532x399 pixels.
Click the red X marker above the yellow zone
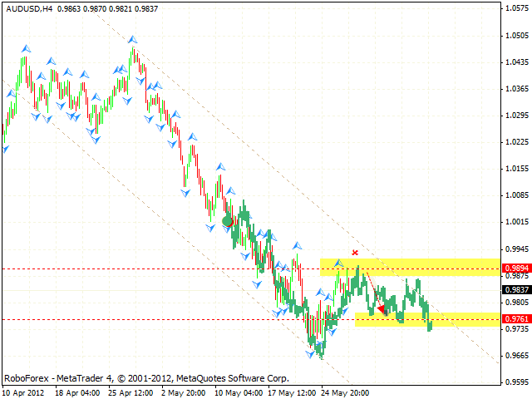tap(355, 252)
